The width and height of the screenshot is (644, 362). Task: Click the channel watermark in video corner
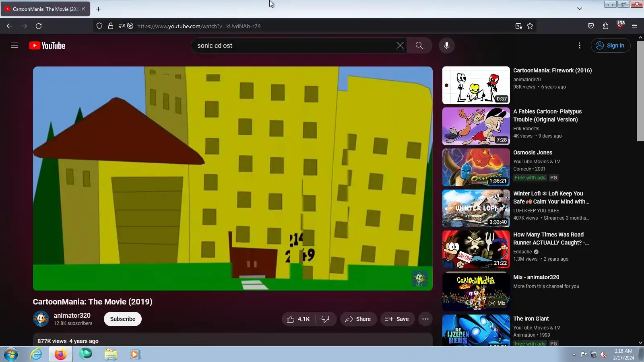pos(419,278)
